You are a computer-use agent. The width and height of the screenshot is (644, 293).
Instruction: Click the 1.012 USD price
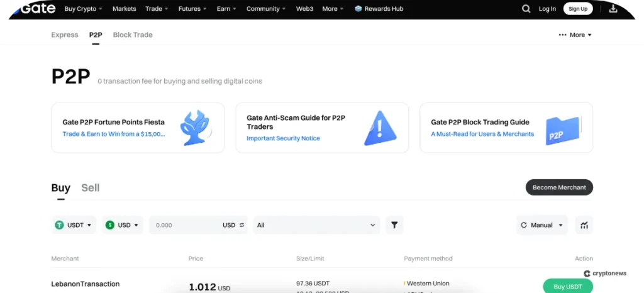click(209, 287)
